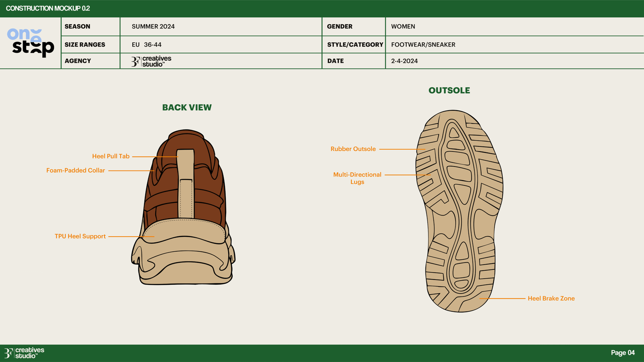This screenshot has height=362, width=644.
Task: Select the outsole shoe illustration
Action: coord(459,211)
